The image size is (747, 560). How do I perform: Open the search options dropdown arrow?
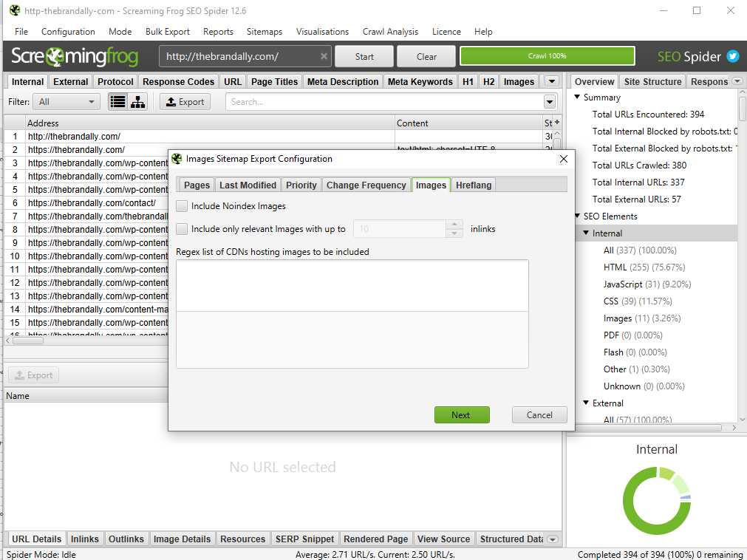550,102
